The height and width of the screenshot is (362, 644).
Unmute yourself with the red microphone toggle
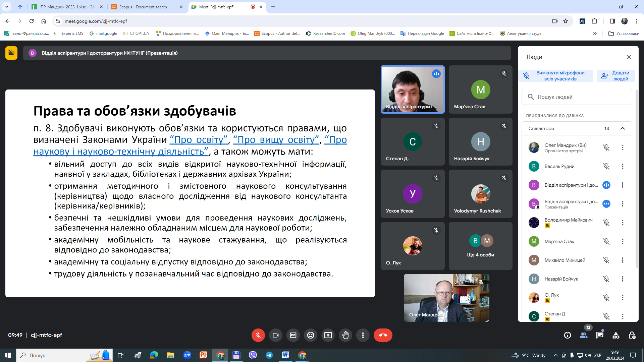click(258, 335)
